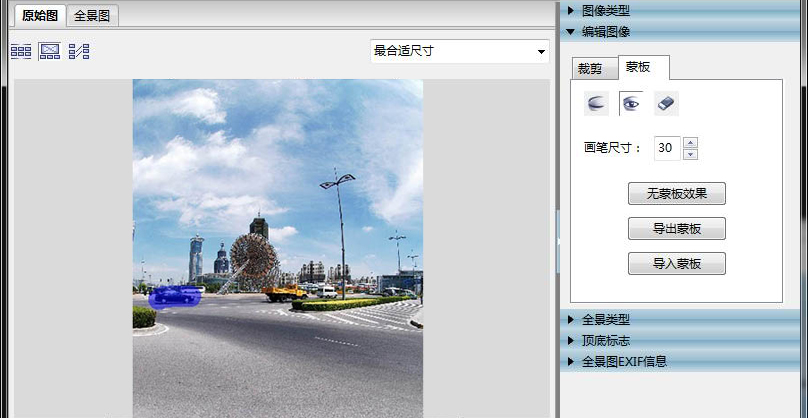Image resolution: width=808 pixels, height=418 pixels.
Task: Select the list detail view icon
Action: pos(79,51)
